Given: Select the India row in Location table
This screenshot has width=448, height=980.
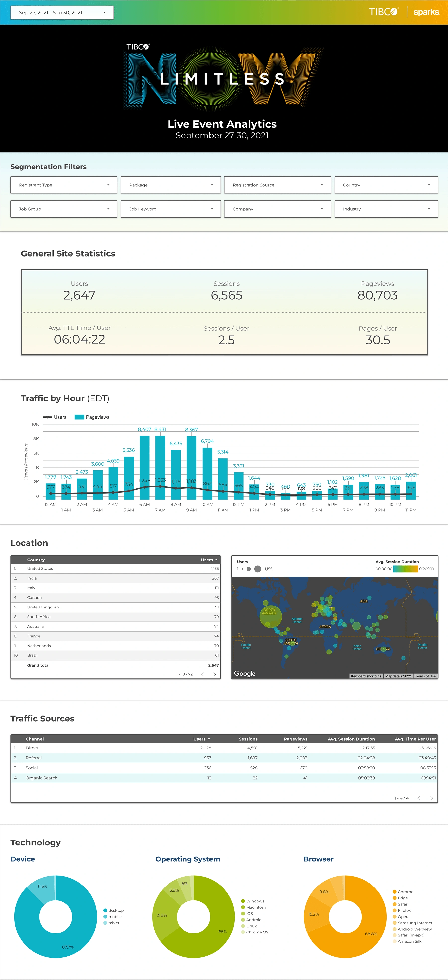Looking at the screenshot, I should 116,578.
